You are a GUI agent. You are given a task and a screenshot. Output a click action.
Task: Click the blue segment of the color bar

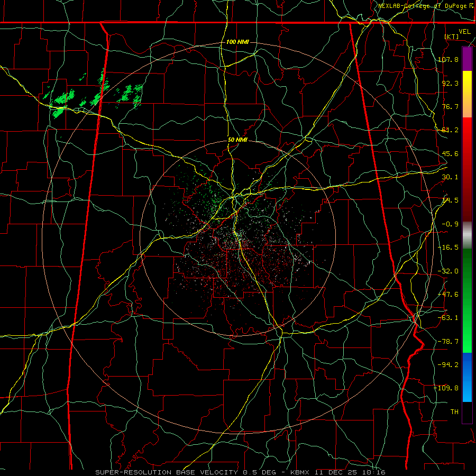pyautogui.click(x=467, y=377)
